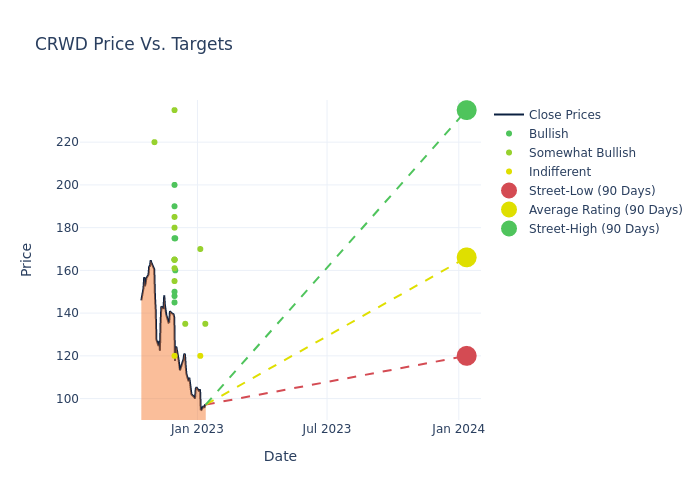Click the Jul 2023 x-axis tick label
The image size is (700, 500).
(327, 429)
